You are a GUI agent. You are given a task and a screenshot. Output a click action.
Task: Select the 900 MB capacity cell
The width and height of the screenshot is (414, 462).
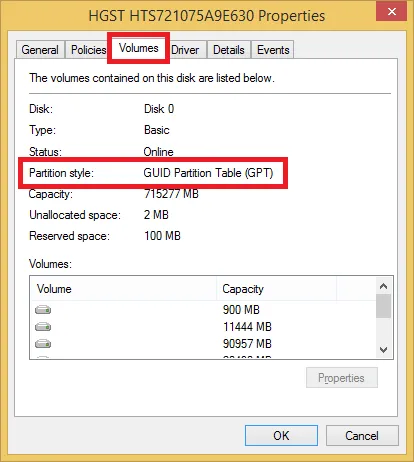[241, 310]
